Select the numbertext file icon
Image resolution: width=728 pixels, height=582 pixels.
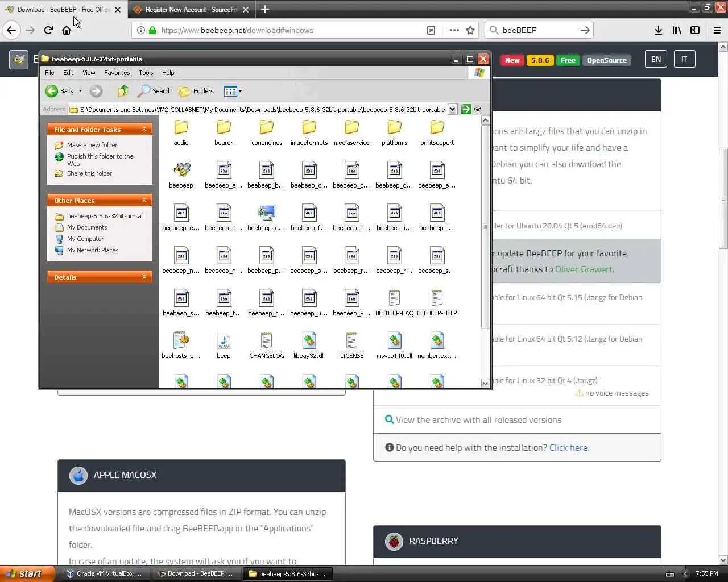[437, 346]
